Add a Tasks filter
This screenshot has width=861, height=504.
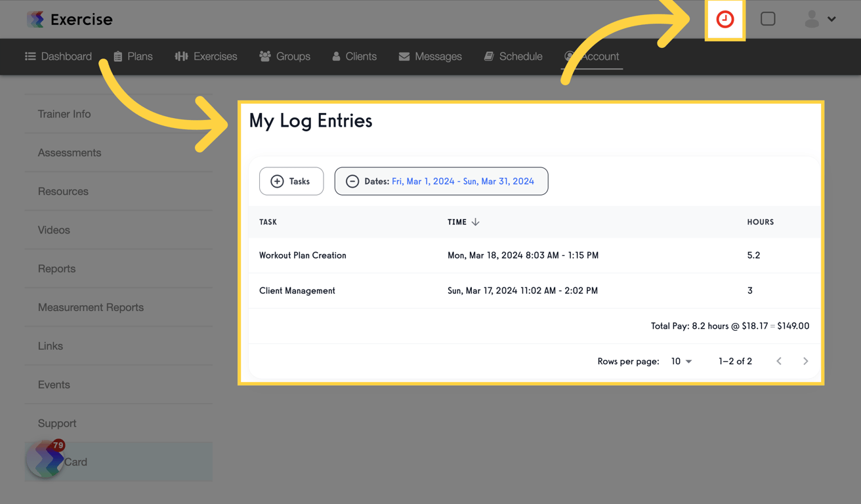[291, 181]
